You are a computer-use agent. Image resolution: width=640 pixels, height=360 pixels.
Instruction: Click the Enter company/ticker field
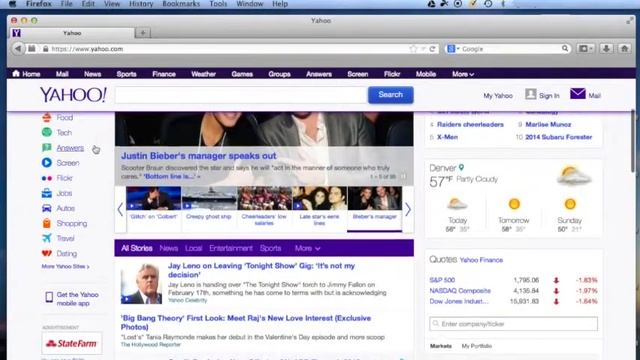513,324
